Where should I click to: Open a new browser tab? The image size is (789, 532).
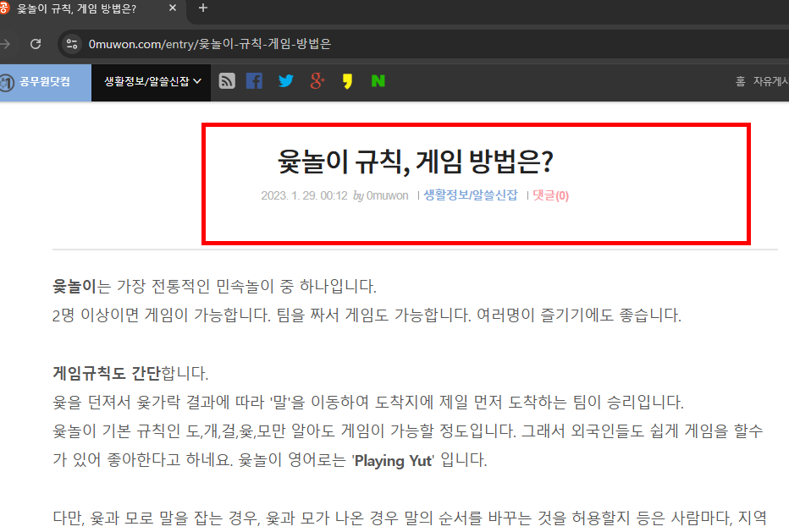(201, 10)
